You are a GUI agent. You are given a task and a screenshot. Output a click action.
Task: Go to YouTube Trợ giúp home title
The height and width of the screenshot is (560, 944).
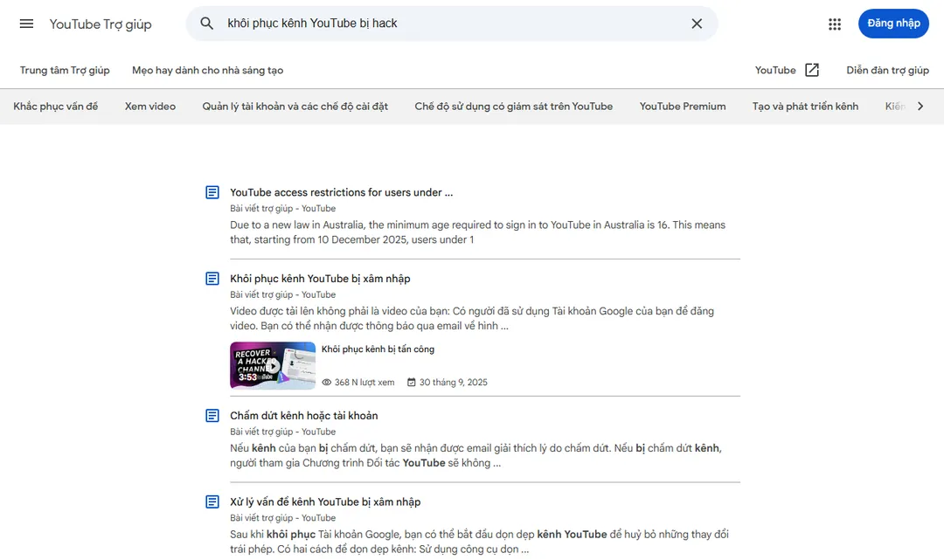pyautogui.click(x=101, y=24)
